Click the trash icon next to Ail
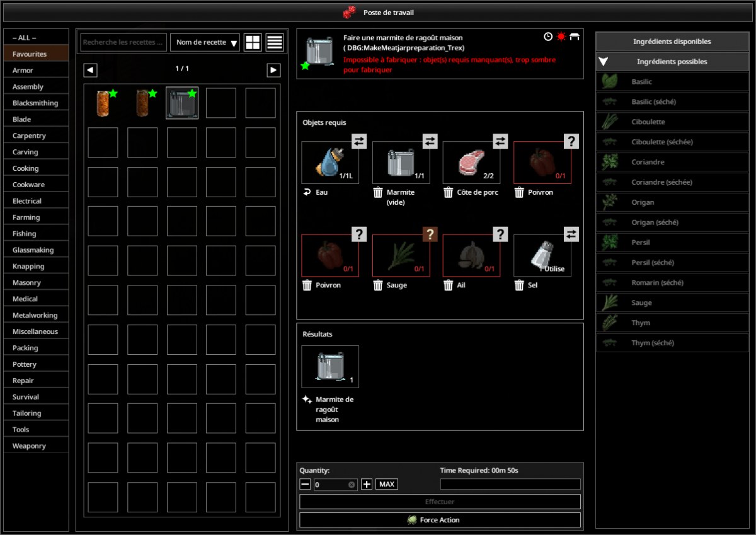This screenshot has height=535, width=756. pyautogui.click(x=449, y=285)
